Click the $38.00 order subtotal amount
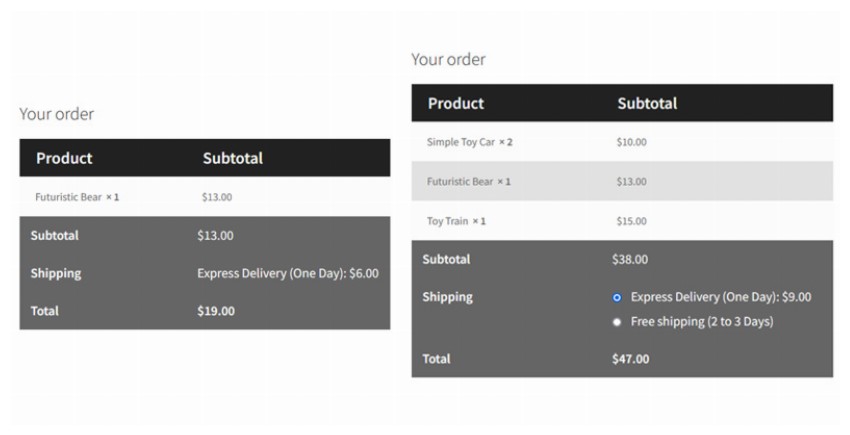Screen dimensions: 850x435 coord(630,259)
